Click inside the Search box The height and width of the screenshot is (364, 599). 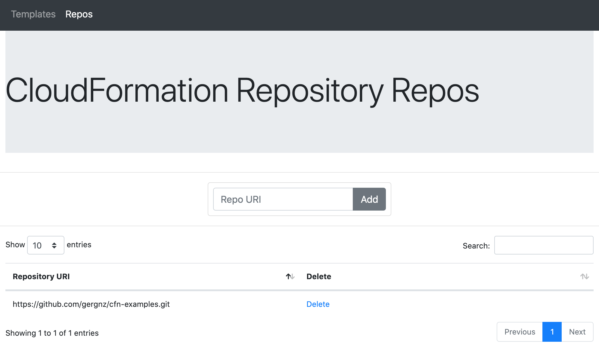544,245
